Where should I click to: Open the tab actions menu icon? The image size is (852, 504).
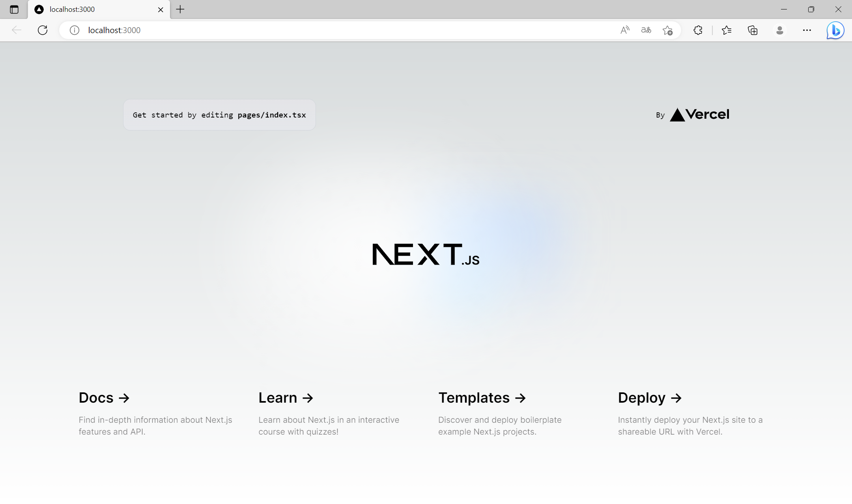[x=14, y=9]
